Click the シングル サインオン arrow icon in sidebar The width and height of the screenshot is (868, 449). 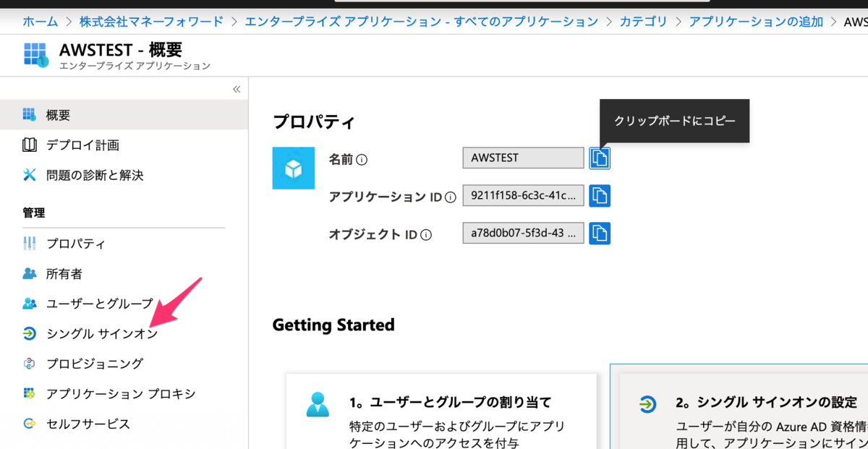click(30, 334)
